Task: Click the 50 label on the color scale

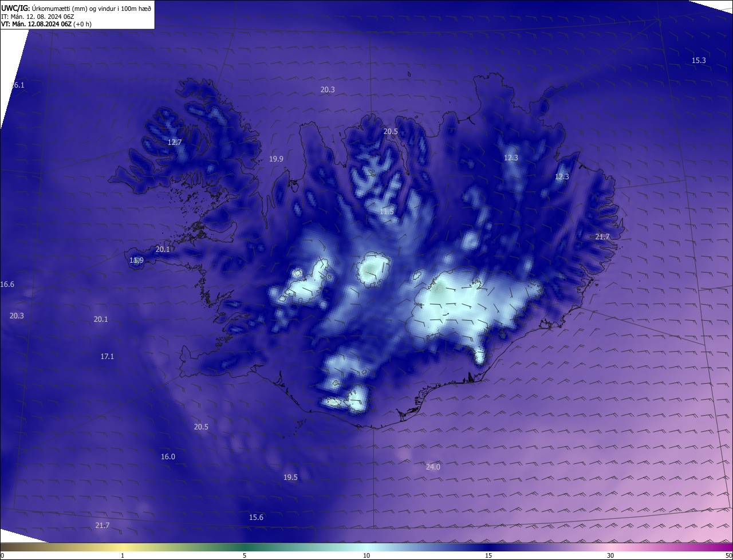Action: [x=728, y=555]
